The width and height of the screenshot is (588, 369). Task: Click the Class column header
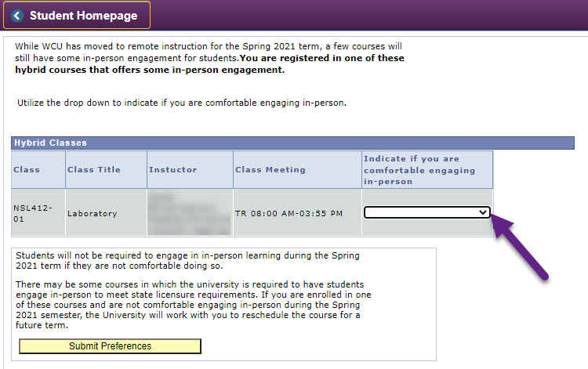click(27, 169)
